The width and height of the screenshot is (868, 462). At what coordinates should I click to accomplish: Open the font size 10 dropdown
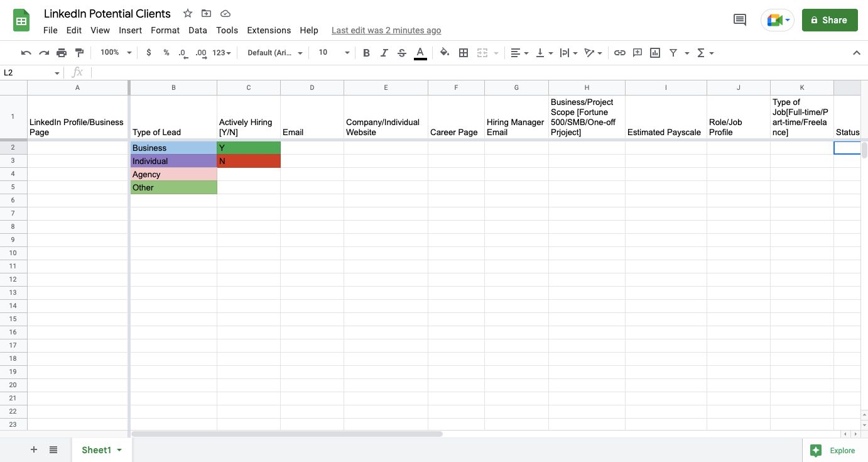(x=334, y=53)
